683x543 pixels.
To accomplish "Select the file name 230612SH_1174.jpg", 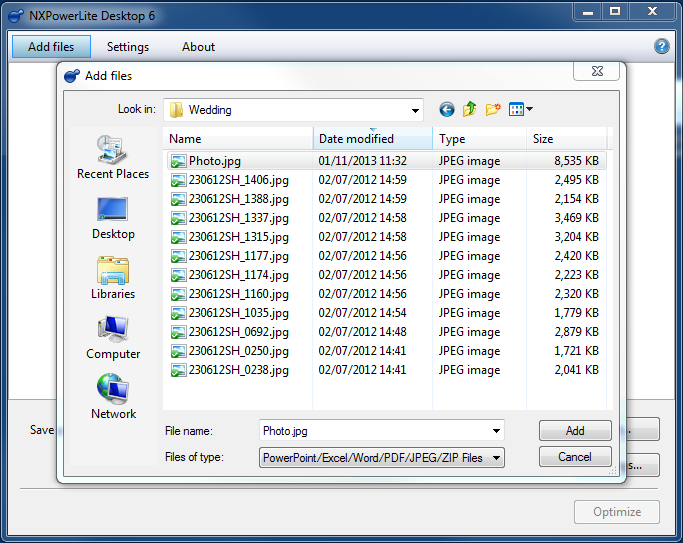I will (239, 275).
